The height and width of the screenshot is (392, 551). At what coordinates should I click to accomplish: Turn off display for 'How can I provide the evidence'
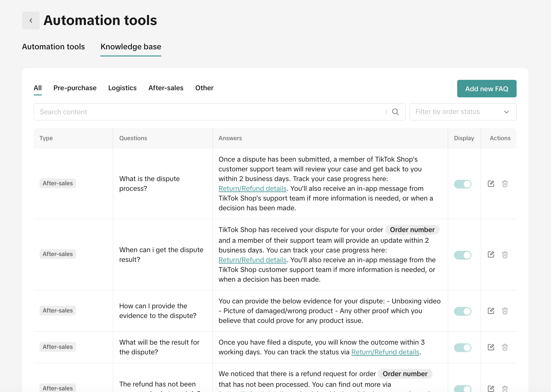462,311
